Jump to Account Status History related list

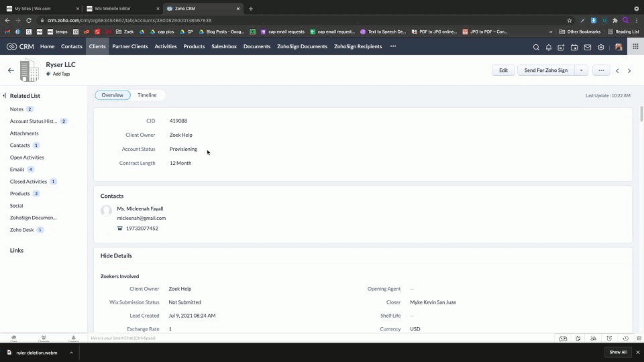34,121
